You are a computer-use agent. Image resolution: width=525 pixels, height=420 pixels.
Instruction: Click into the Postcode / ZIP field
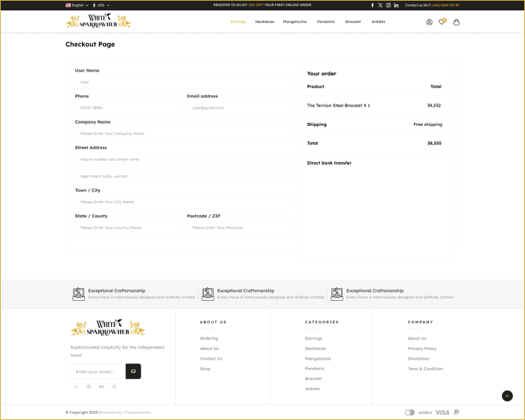[x=238, y=228]
